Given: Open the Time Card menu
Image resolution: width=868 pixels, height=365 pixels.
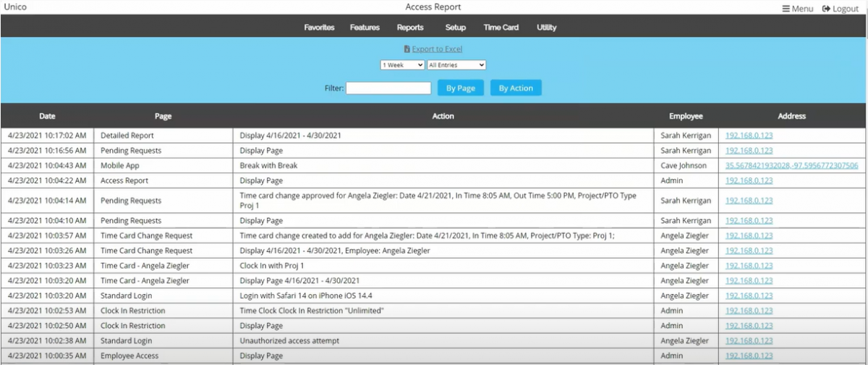Looking at the screenshot, I should click(501, 28).
